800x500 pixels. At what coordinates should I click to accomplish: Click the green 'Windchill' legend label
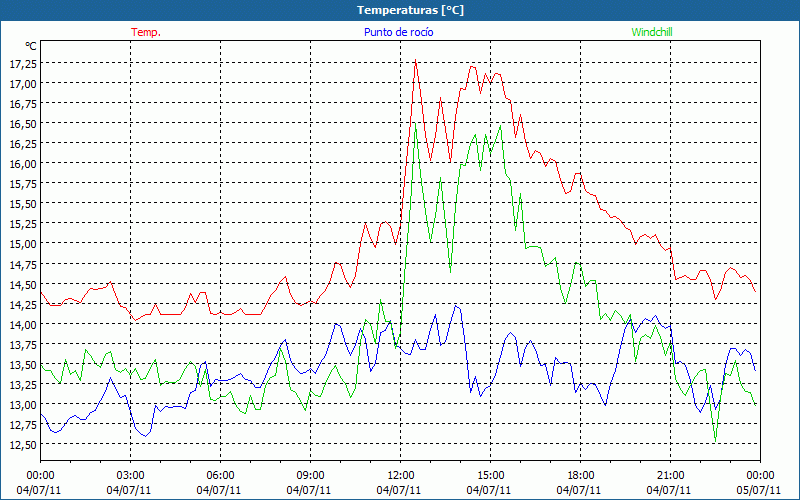[652, 32]
